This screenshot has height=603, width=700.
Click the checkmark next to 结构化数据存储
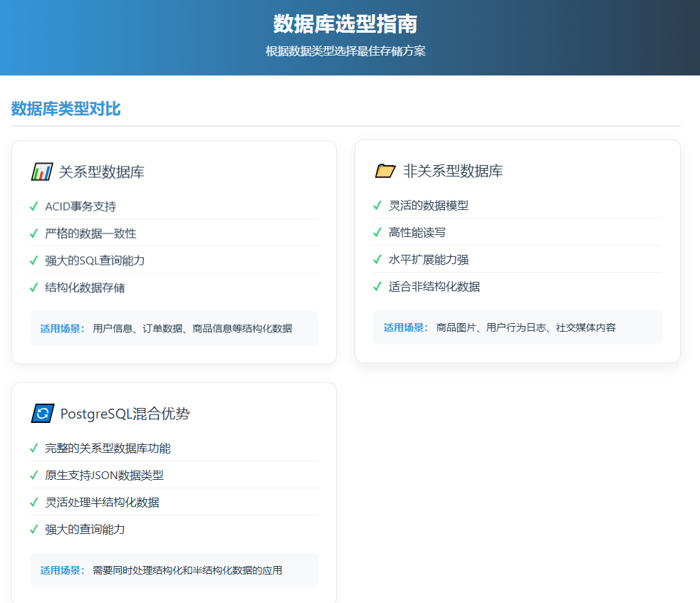tap(34, 288)
